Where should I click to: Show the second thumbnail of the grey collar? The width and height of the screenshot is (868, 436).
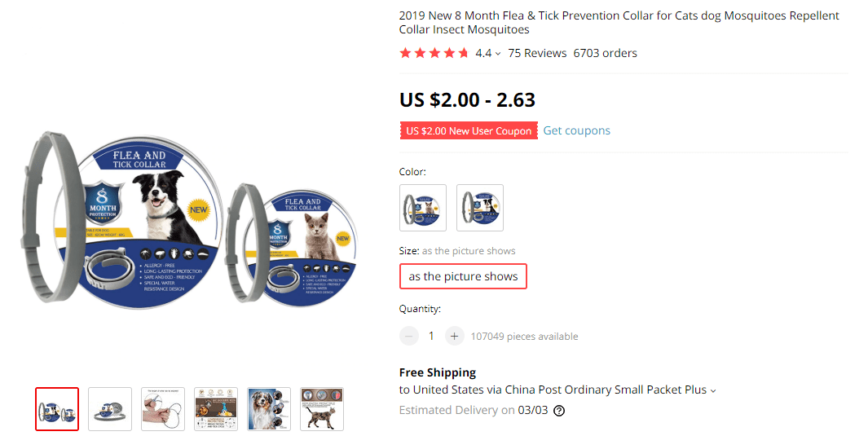[110, 409]
